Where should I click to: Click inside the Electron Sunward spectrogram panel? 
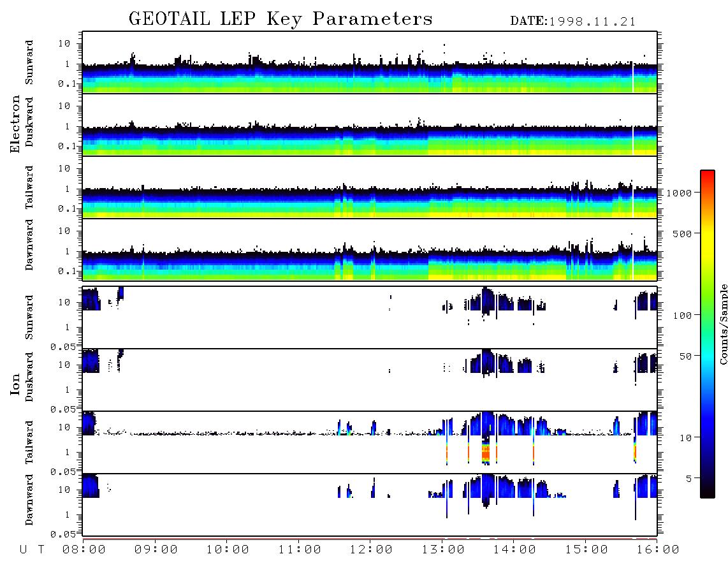(370, 62)
